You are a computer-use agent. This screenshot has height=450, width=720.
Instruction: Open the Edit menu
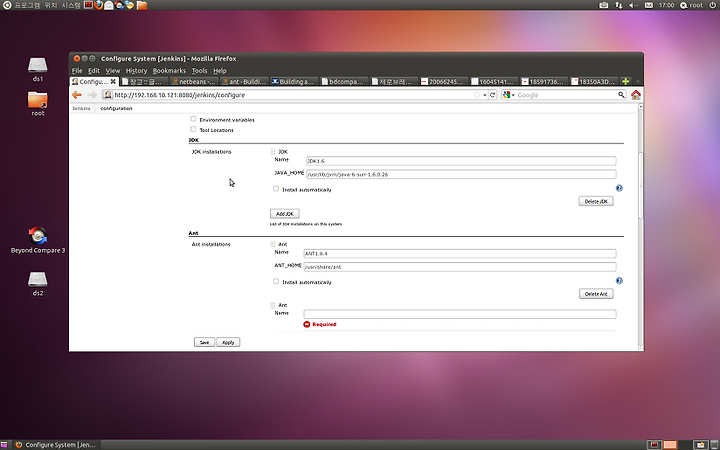[94, 71]
